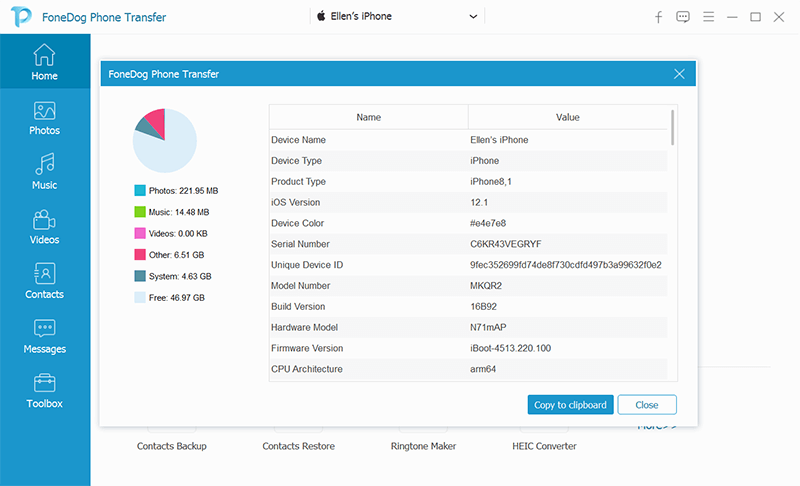Select the Model Number value MKQR2
This screenshot has width=800, height=486.
pos(486,286)
